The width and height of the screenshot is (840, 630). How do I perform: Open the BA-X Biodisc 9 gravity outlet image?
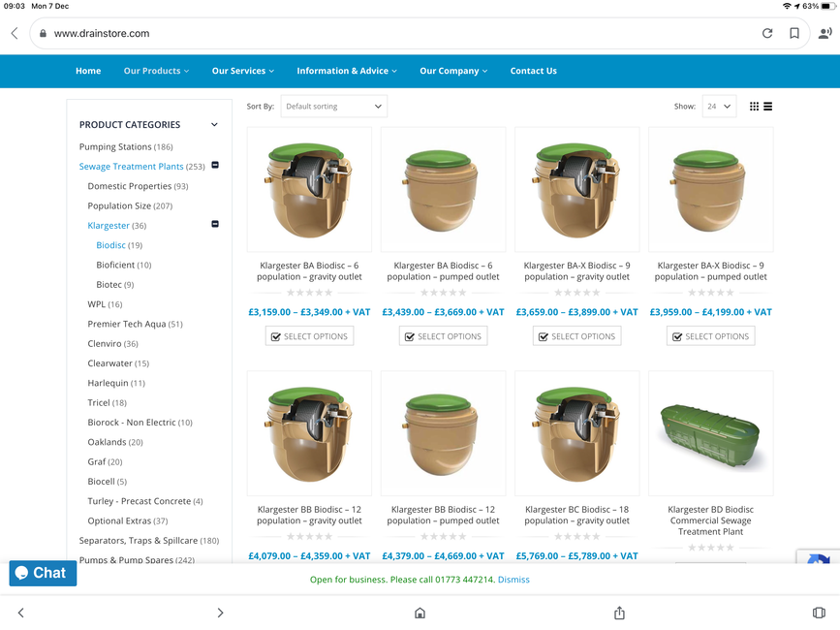point(577,190)
